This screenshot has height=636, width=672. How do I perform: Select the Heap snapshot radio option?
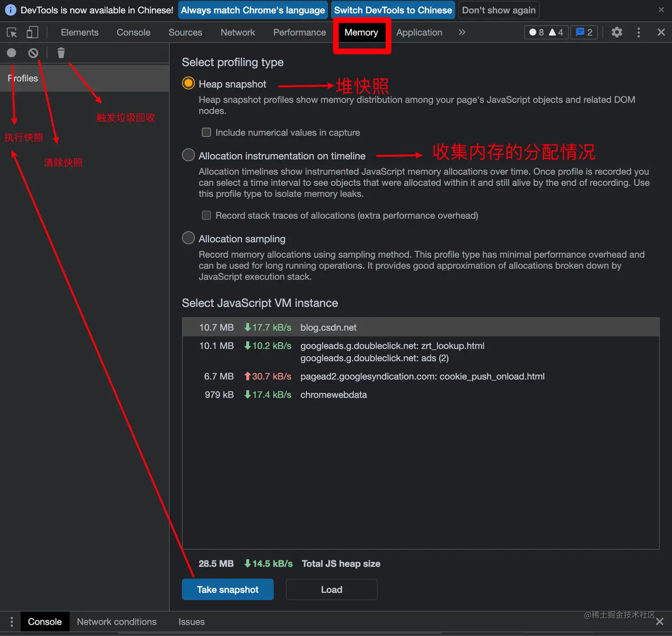pyautogui.click(x=188, y=83)
